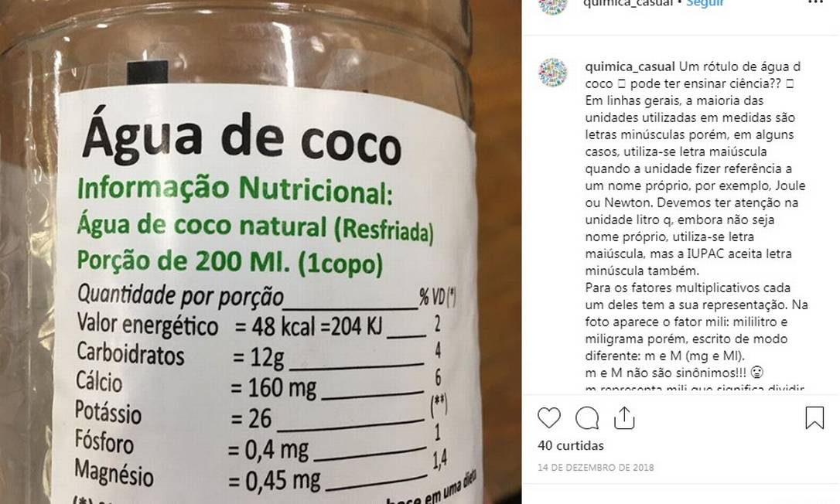Viewport: 840px width, 504px height.
Task: Click the Água de coco label photo
Action: 261,252
